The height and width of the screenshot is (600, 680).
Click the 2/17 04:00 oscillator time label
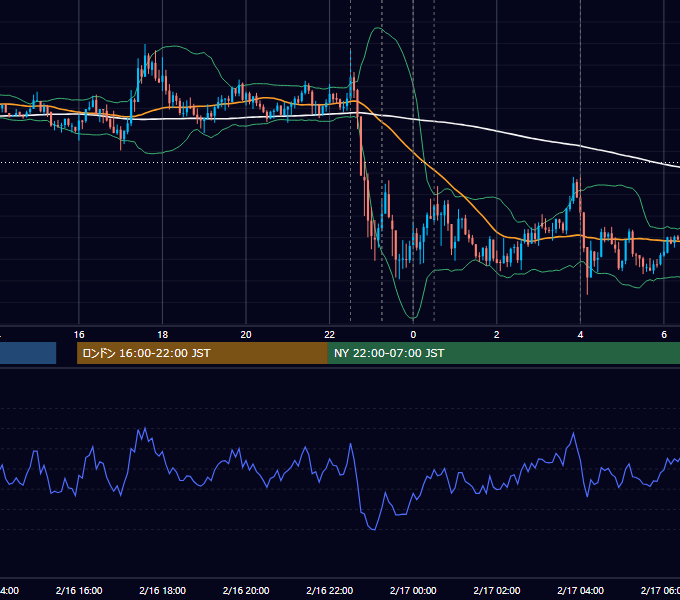click(x=580, y=590)
